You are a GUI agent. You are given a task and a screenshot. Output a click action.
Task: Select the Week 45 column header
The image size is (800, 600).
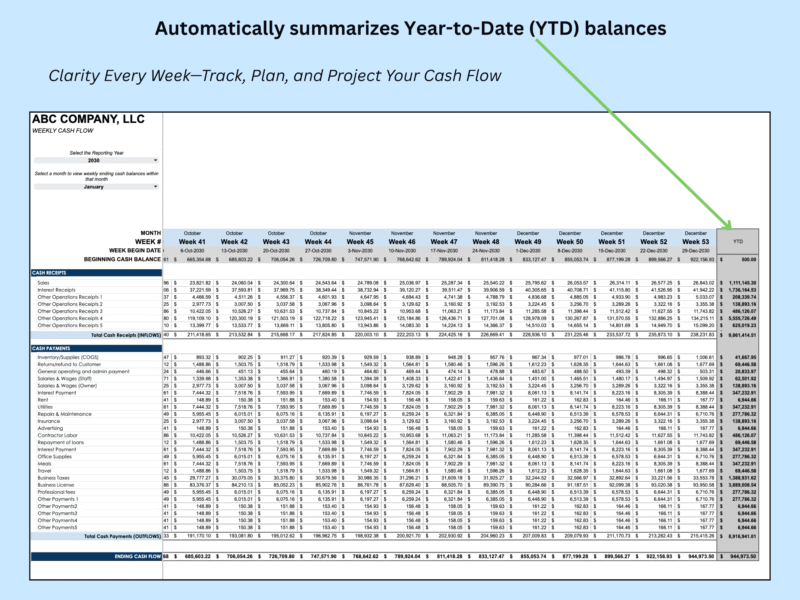pyautogui.click(x=360, y=242)
